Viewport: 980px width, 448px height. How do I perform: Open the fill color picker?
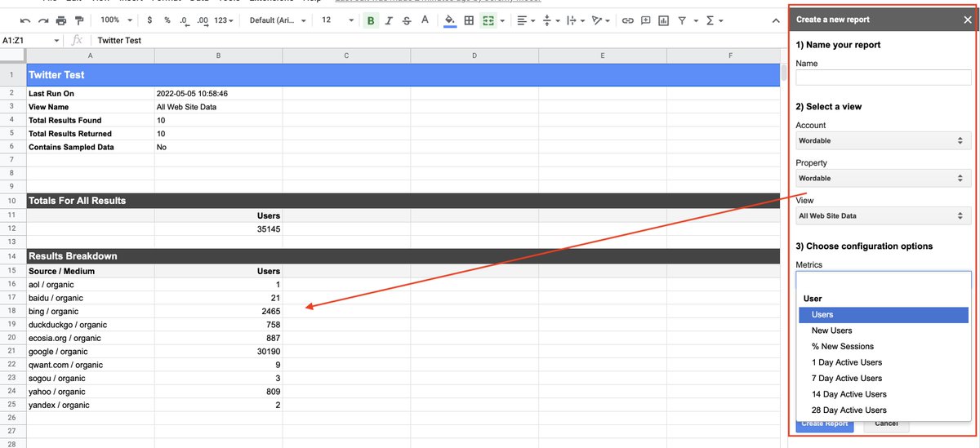pyautogui.click(x=449, y=20)
